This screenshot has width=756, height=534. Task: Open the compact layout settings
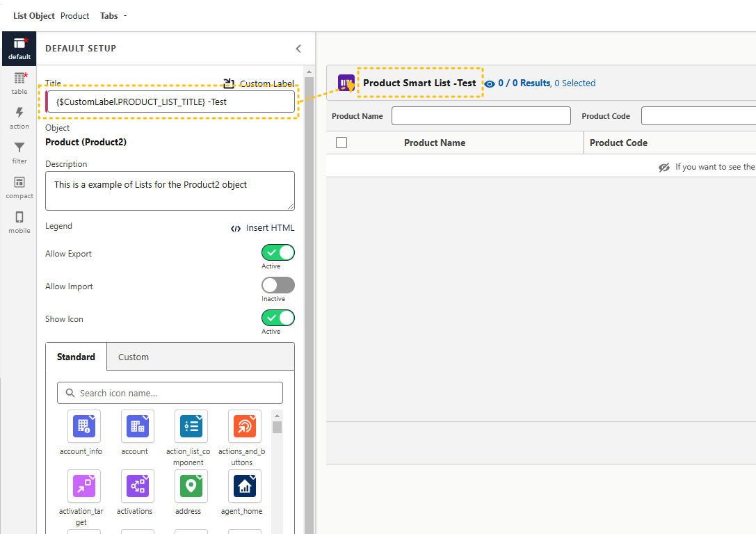pyautogui.click(x=19, y=187)
